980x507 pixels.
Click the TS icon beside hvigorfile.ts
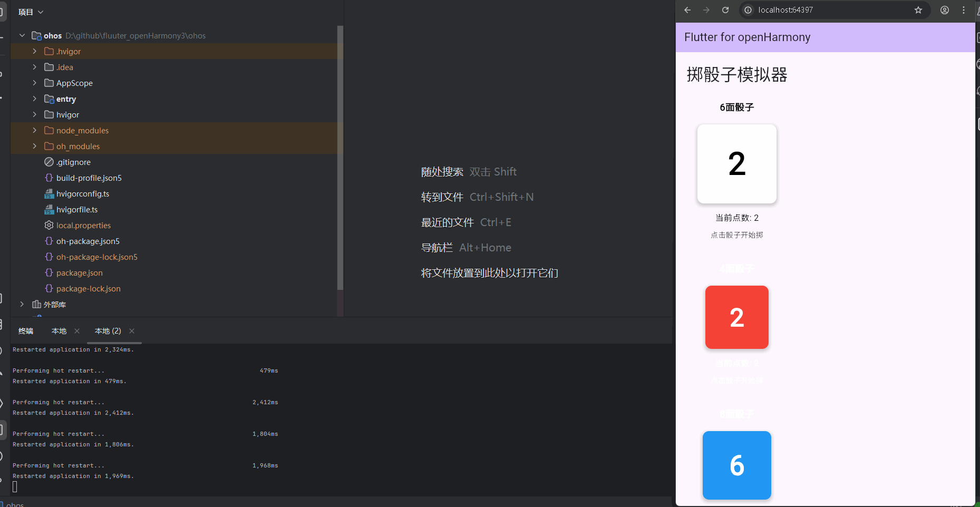click(x=48, y=209)
